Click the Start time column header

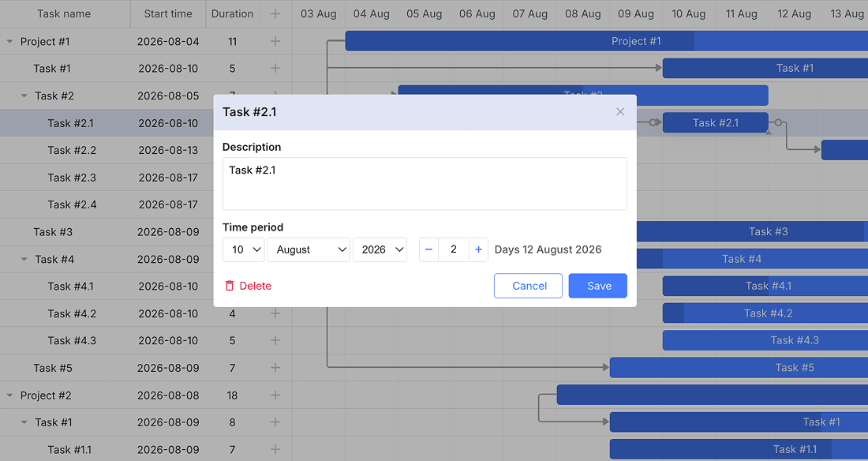click(x=168, y=14)
